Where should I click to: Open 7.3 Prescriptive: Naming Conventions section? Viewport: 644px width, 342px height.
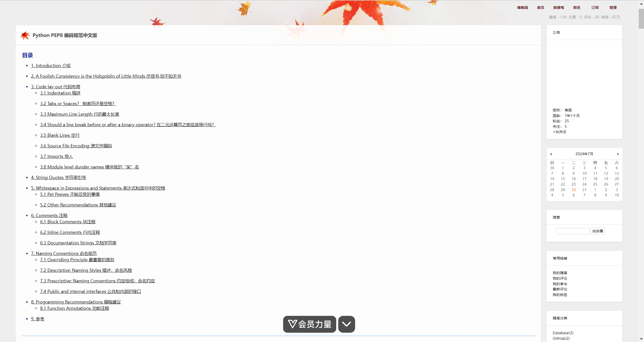pos(97,281)
